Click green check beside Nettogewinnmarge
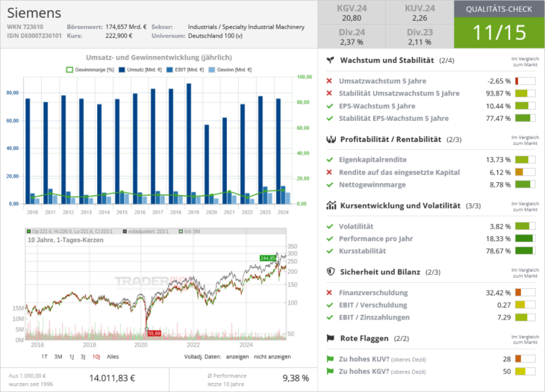545x392 pixels. tap(330, 184)
